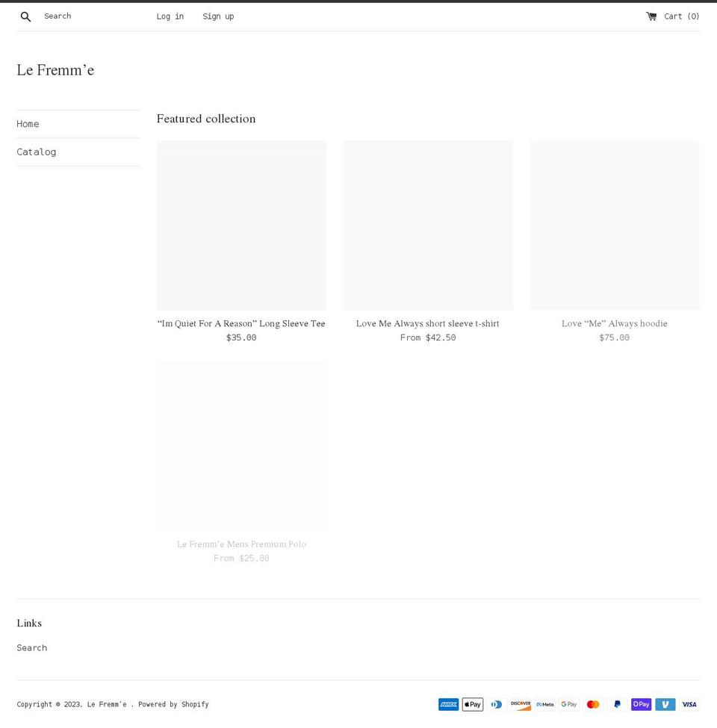
Task: Click the From $42.50 price text
Action: (428, 337)
